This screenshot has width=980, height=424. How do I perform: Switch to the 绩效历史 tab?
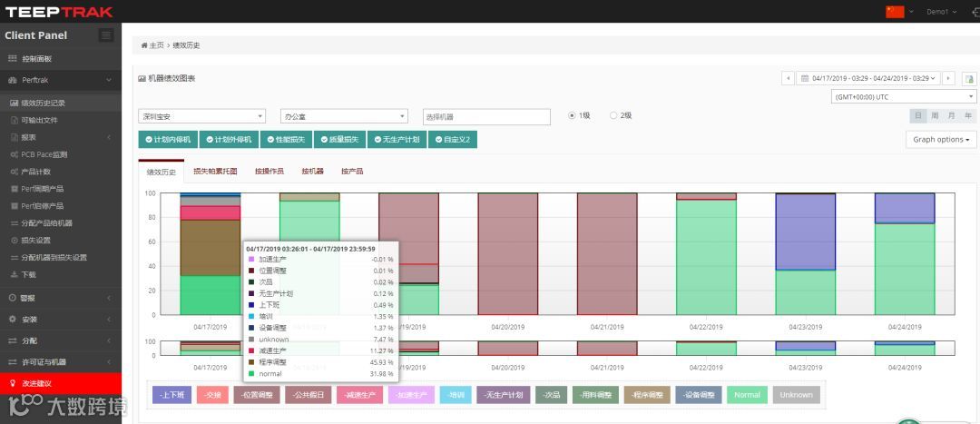coord(162,172)
